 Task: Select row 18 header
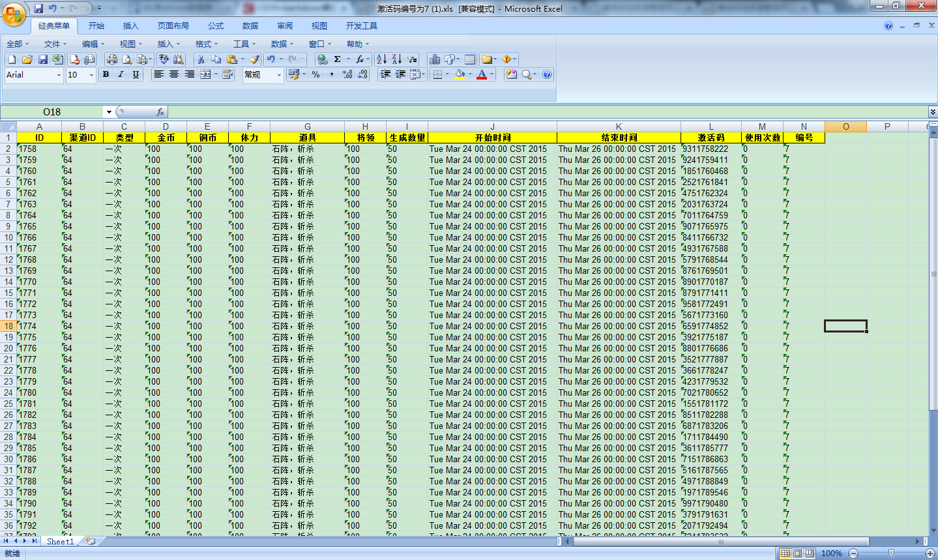point(8,326)
